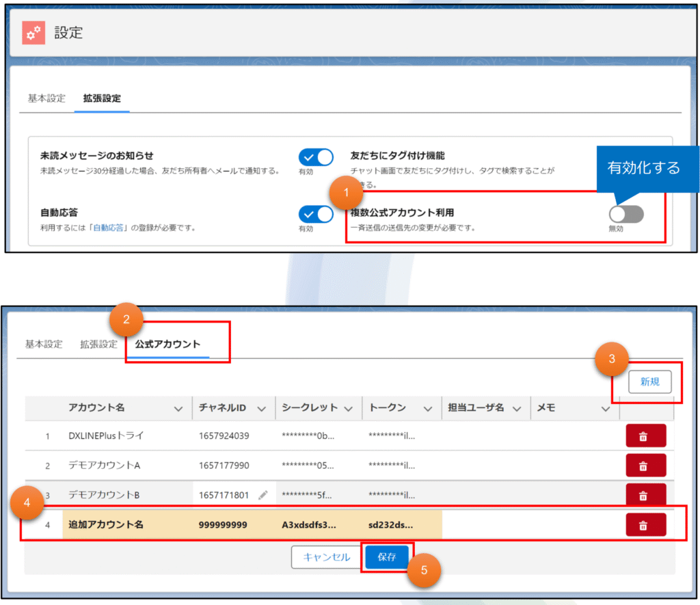Open チャネルID column dropdown arrow
Image resolution: width=700 pixels, height=605 pixels.
260,408
